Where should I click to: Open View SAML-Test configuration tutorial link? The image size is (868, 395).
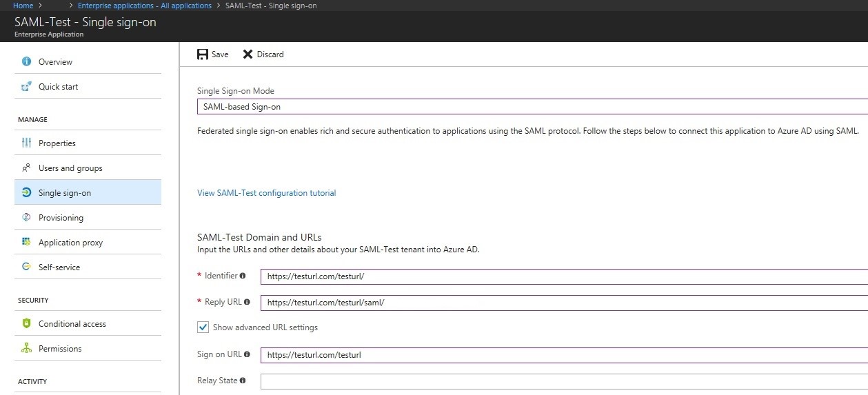267,193
